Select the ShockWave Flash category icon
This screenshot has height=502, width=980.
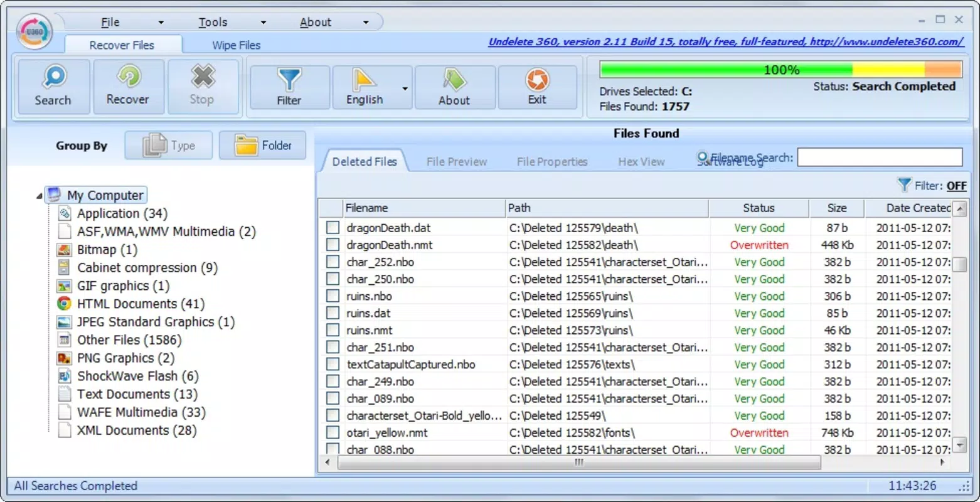coord(64,376)
